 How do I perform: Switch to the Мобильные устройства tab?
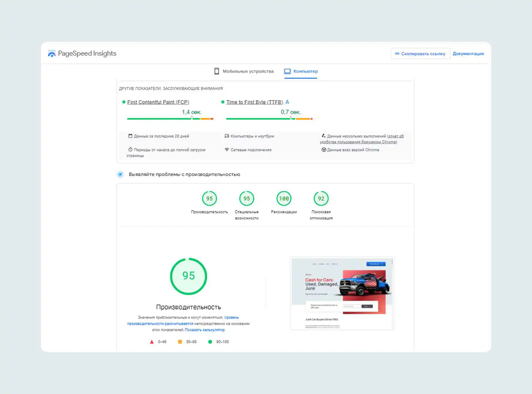[244, 71]
